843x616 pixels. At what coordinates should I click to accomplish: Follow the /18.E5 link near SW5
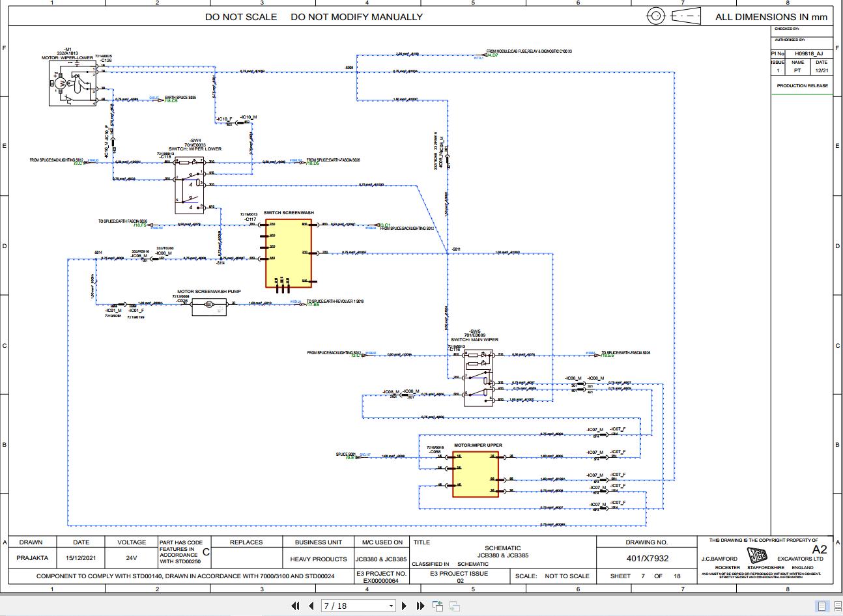click(x=608, y=356)
